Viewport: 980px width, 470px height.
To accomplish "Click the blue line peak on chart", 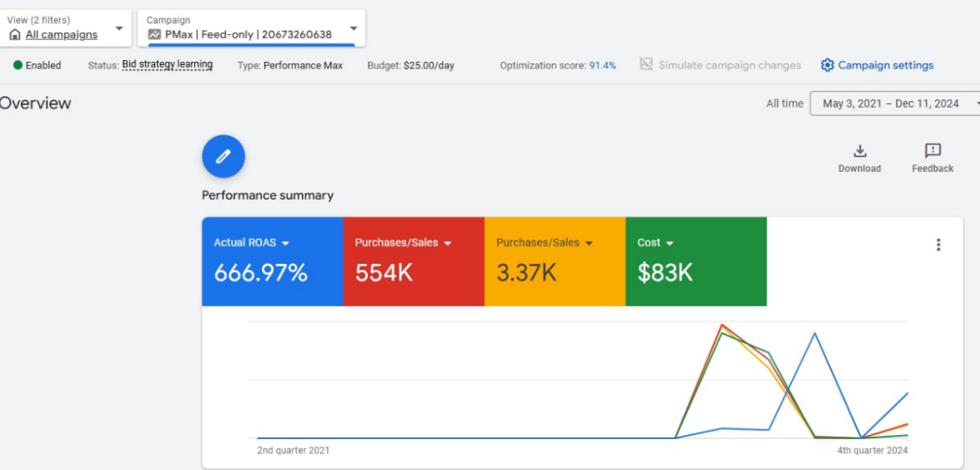I will tap(814, 333).
